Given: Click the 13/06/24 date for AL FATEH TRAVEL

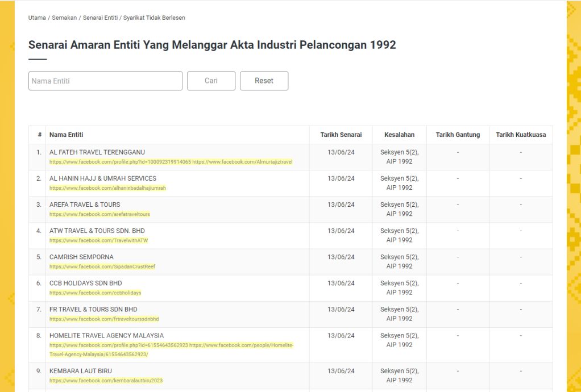Looking at the screenshot, I should click(x=341, y=152).
